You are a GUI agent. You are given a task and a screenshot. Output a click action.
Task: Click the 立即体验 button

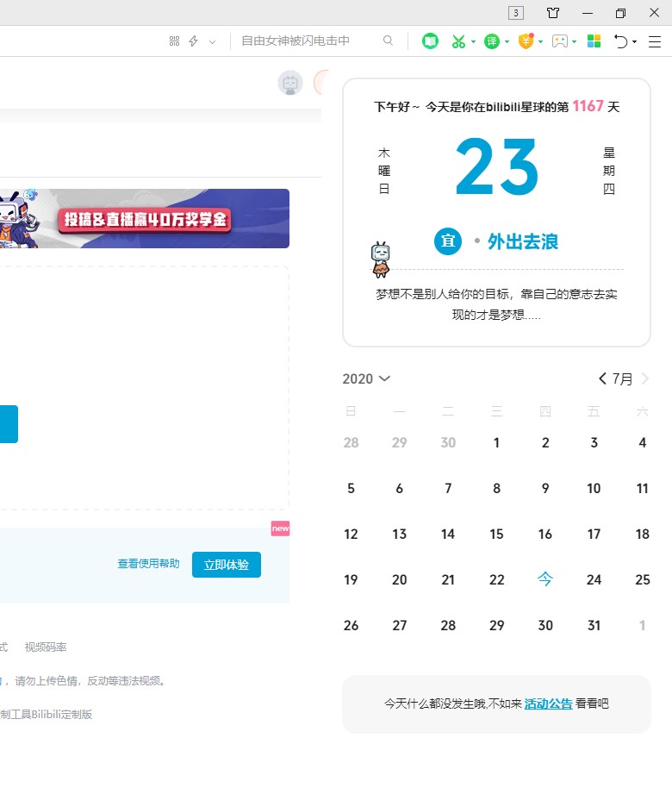pyautogui.click(x=227, y=565)
